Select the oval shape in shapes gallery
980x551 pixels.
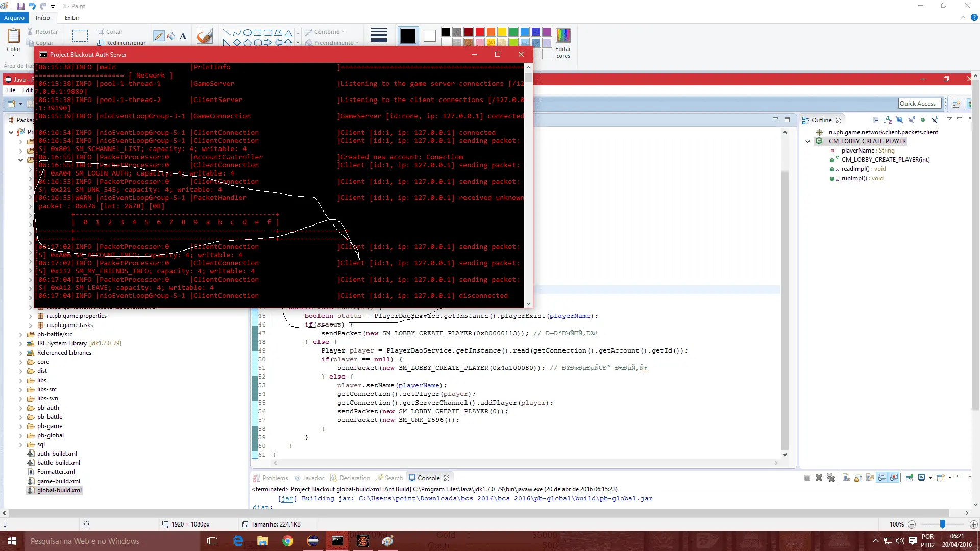pyautogui.click(x=248, y=32)
